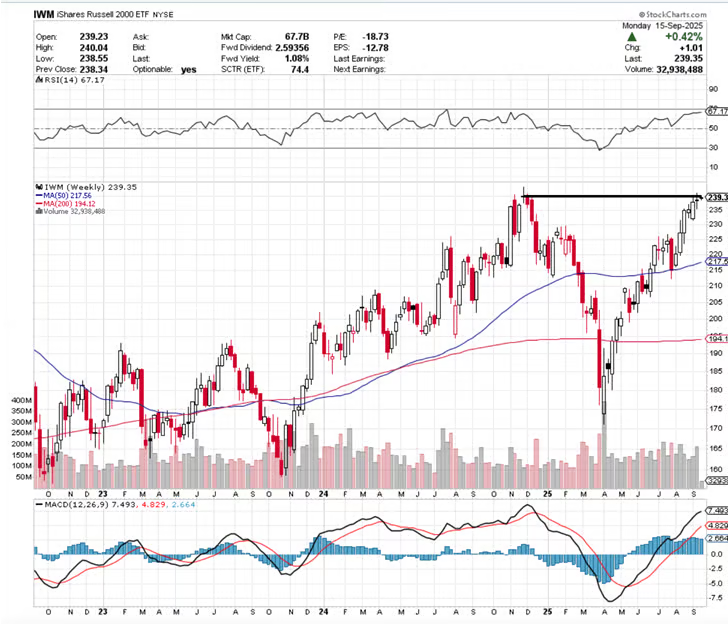Click the Optionable value 'yes'

point(188,70)
